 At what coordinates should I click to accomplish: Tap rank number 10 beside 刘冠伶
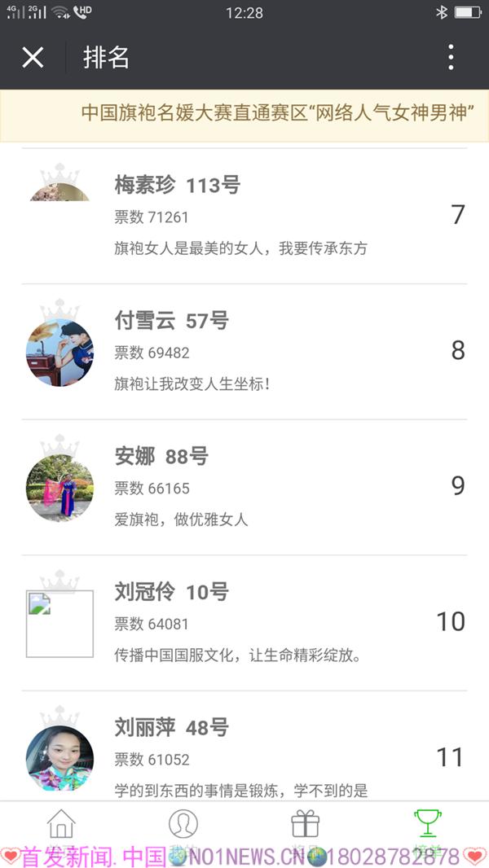pos(450,621)
